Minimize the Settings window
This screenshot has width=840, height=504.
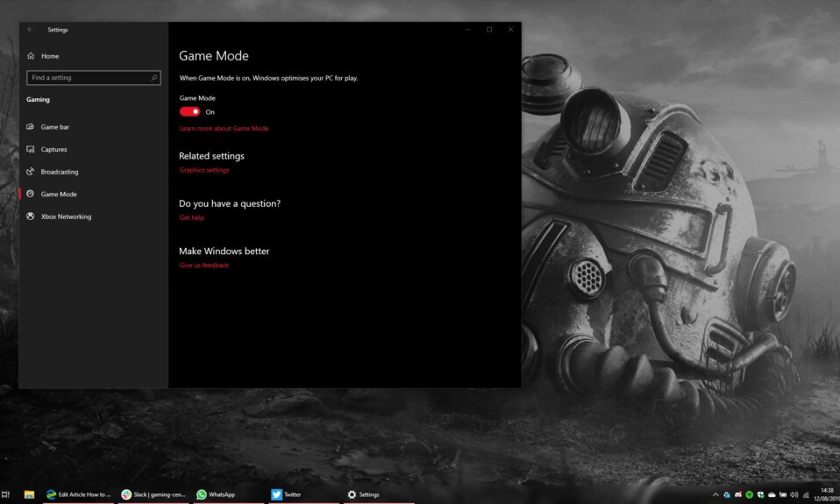coord(467,30)
